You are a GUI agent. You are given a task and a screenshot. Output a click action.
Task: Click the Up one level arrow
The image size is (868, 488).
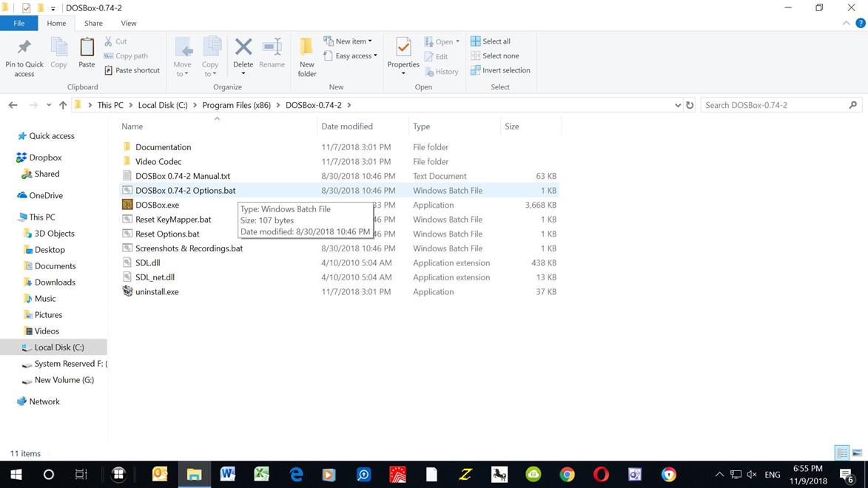pyautogui.click(x=63, y=105)
